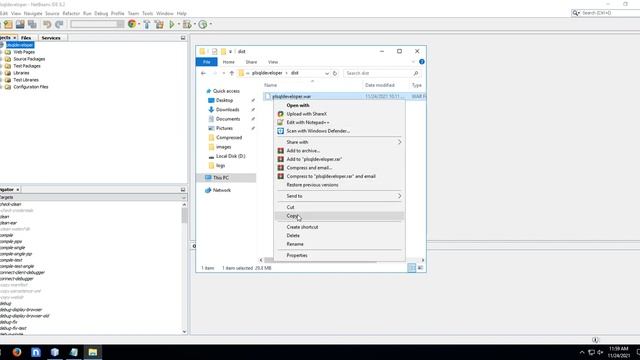640x360 pixels.
Task: Open Downloads in Quick access
Action: [227, 109]
